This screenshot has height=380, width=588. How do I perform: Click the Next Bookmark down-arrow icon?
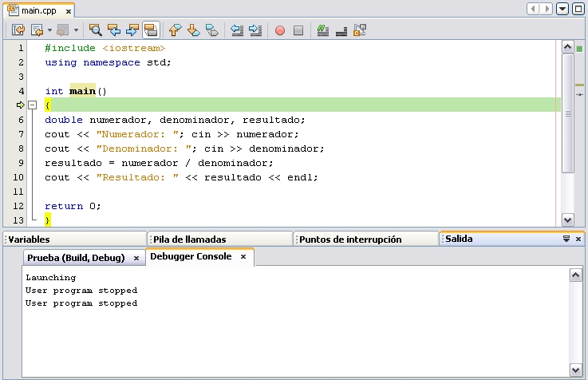pyautogui.click(x=193, y=30)
